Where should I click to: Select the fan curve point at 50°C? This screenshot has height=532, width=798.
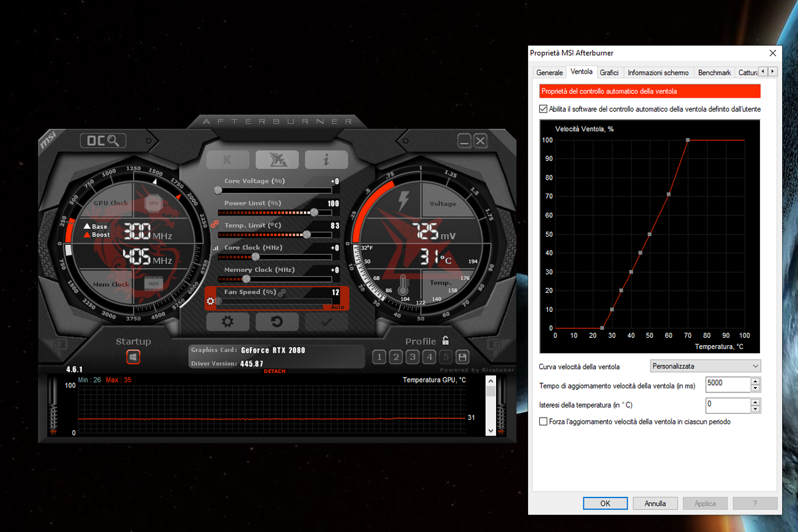tap(650, 234)
